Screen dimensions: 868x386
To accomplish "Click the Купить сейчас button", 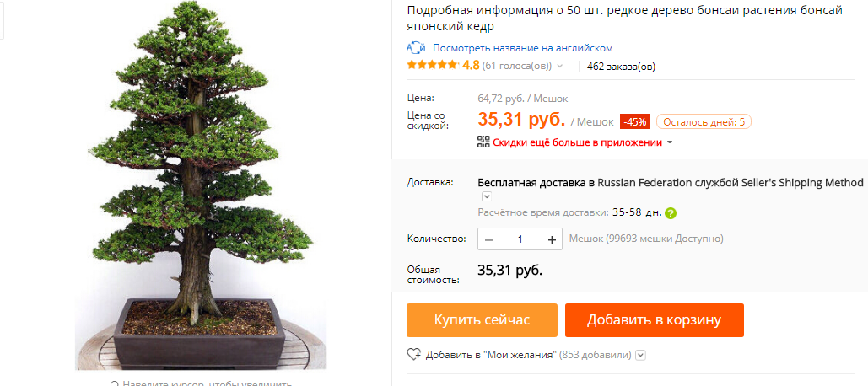I will coord(482,320).
